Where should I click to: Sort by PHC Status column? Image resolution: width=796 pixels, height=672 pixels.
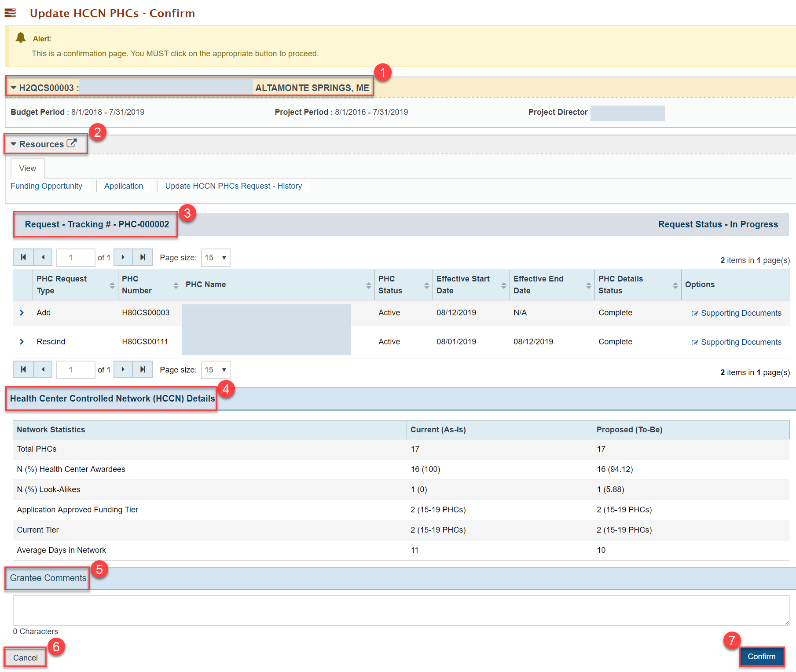click(426, 285)
